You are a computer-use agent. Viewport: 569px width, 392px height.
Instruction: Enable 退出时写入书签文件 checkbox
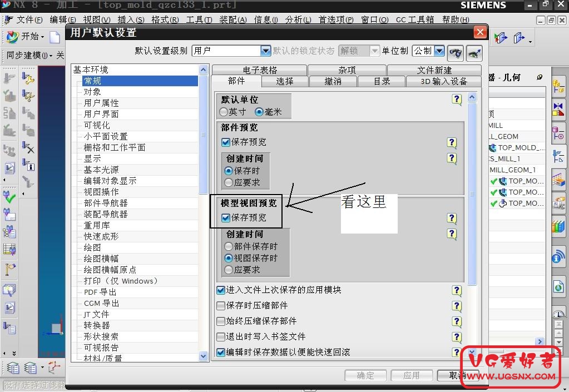[x=221, y=337]
